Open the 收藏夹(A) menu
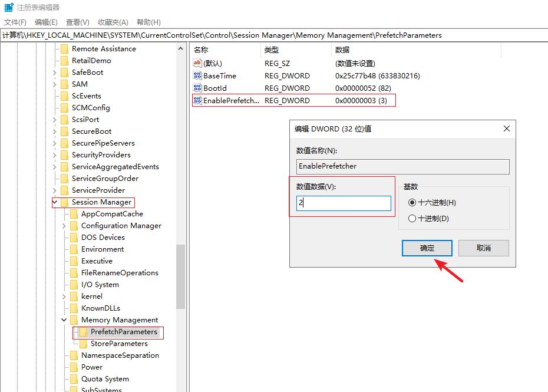The image size is (548, 392). click(113, 22)
